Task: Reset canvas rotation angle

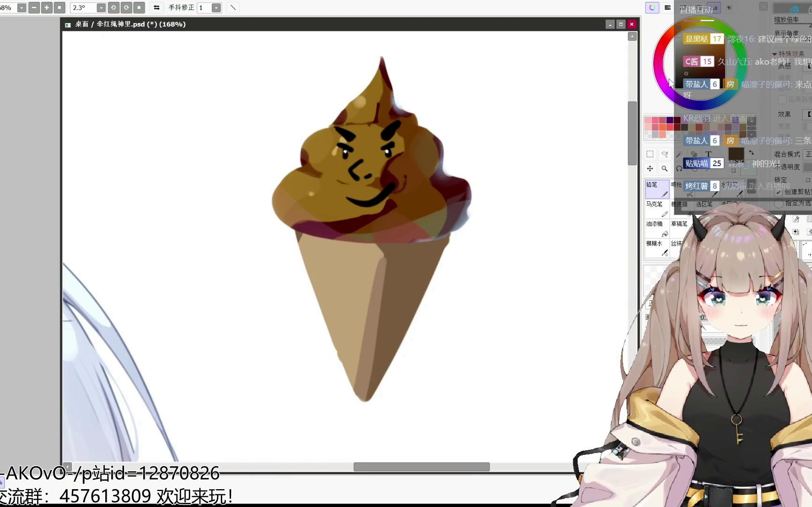Action: point(139,8)
